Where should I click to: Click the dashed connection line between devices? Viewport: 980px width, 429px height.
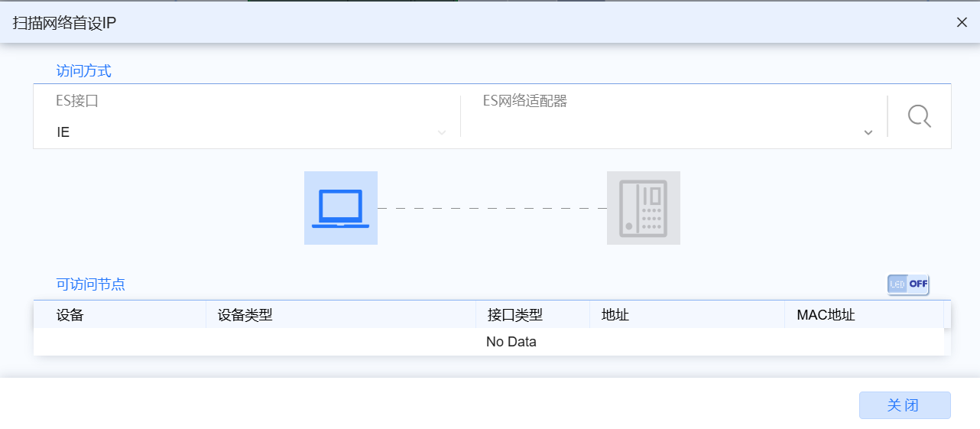pos(492,208)
